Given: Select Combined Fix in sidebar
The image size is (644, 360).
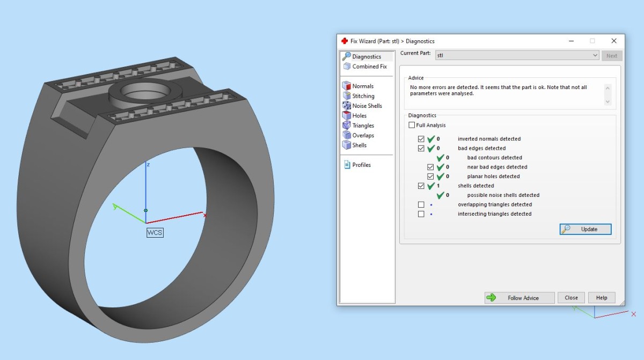Looking at the screenshot, I should (x=364, y=67).
